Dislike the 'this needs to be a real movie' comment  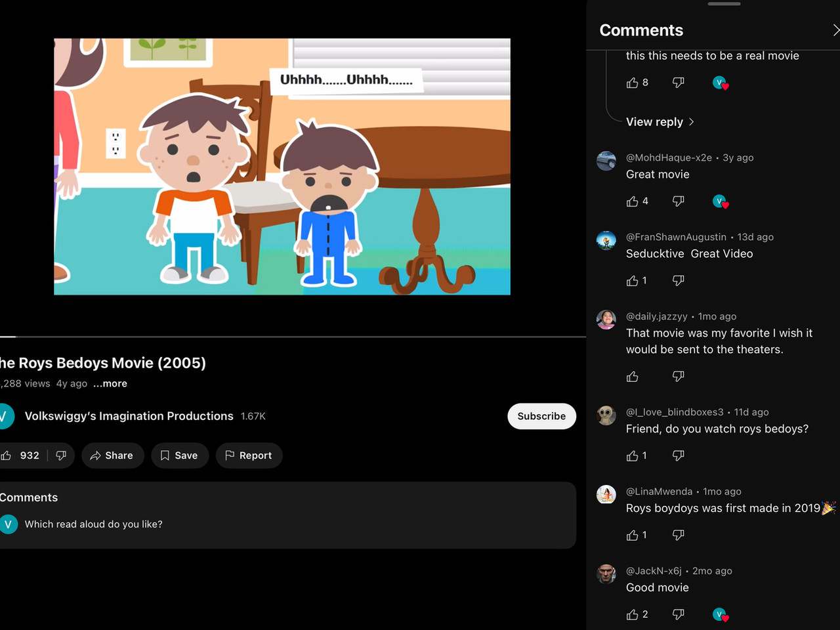[679, 83]
